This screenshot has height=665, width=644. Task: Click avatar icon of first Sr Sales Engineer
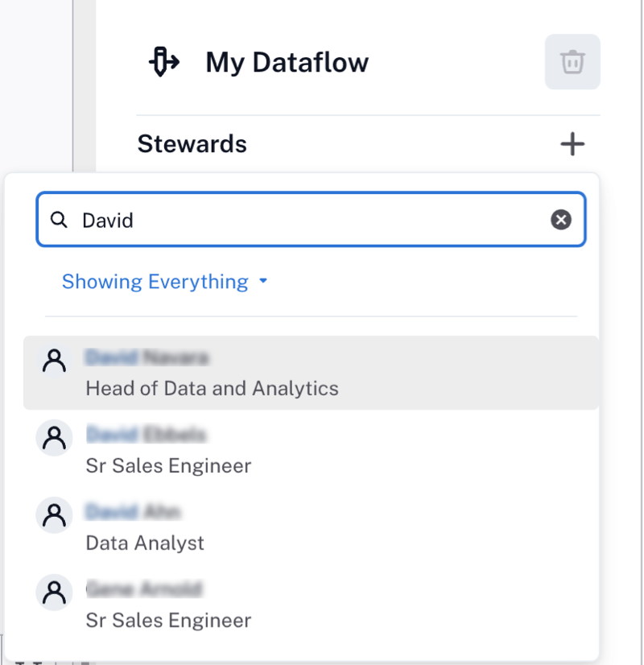54,438
